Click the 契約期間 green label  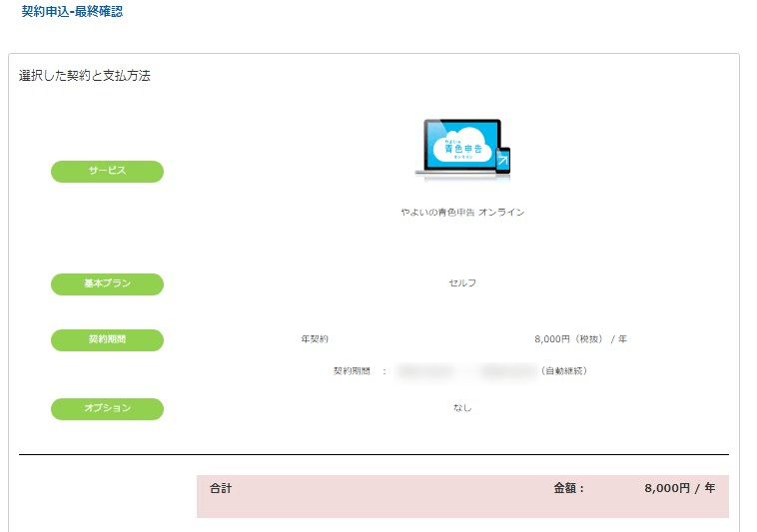coord(107,340)
